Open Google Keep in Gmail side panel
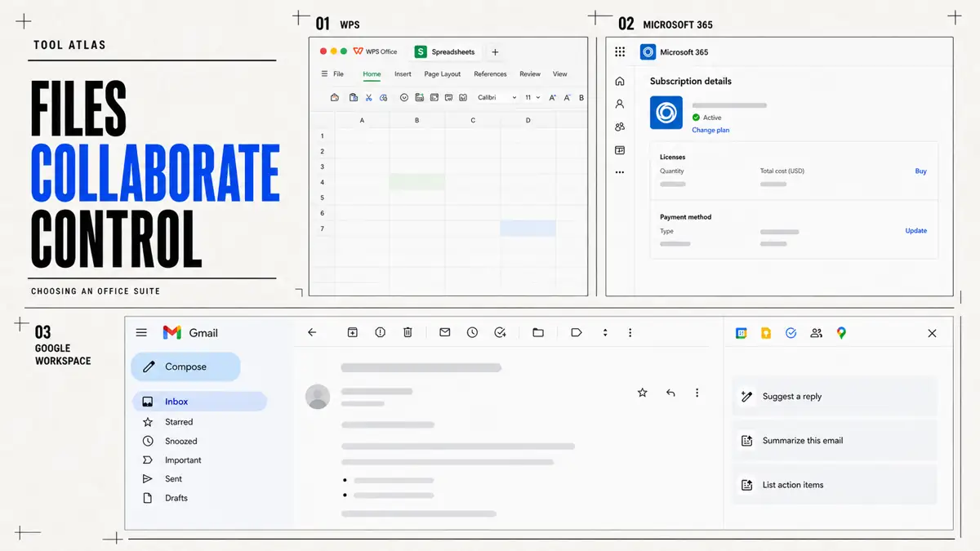This screenshot has width=980, height=551. (766, 333)
